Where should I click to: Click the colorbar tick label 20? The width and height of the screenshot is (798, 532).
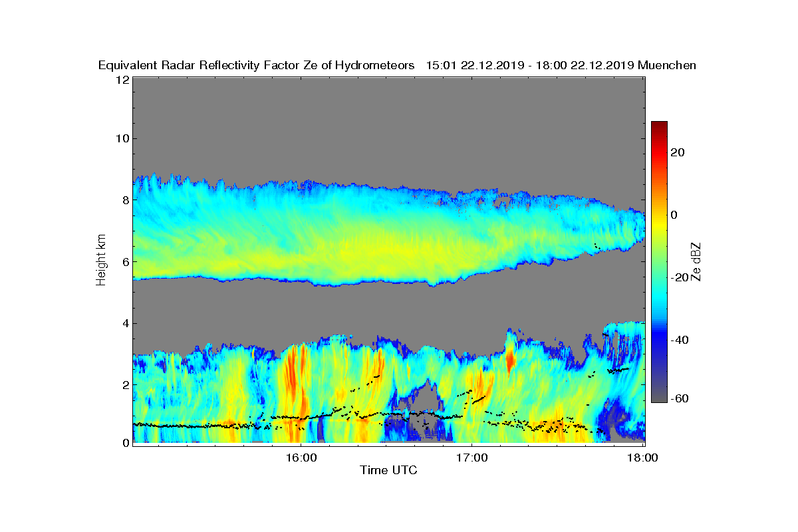pos(678,152)
